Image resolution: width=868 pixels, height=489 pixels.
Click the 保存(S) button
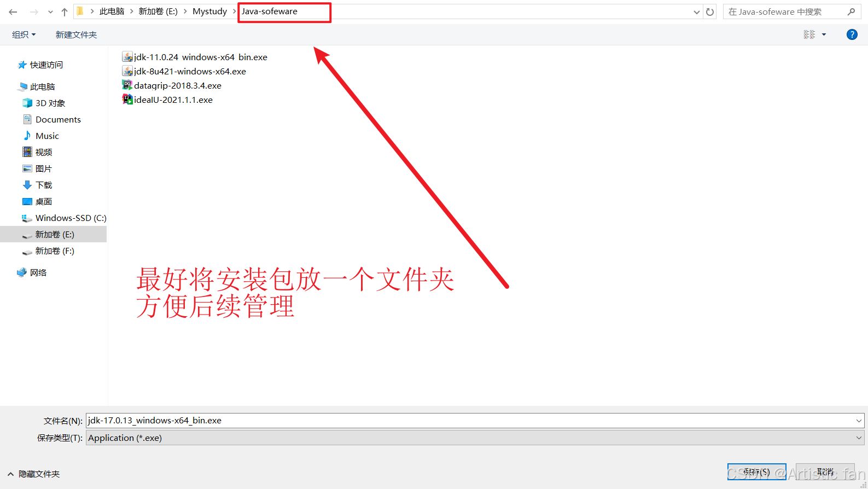pyautogui.click(x=756, y=471)
